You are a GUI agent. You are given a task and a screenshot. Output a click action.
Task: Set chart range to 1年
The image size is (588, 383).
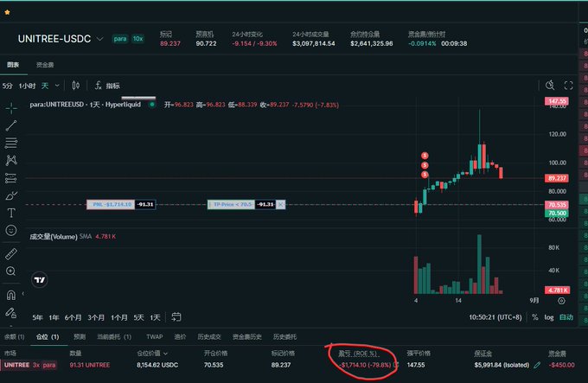(x=54, y=317)
